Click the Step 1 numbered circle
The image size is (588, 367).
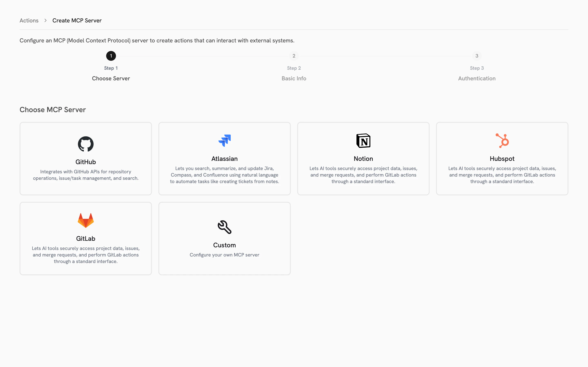click(x=111, y=56)
